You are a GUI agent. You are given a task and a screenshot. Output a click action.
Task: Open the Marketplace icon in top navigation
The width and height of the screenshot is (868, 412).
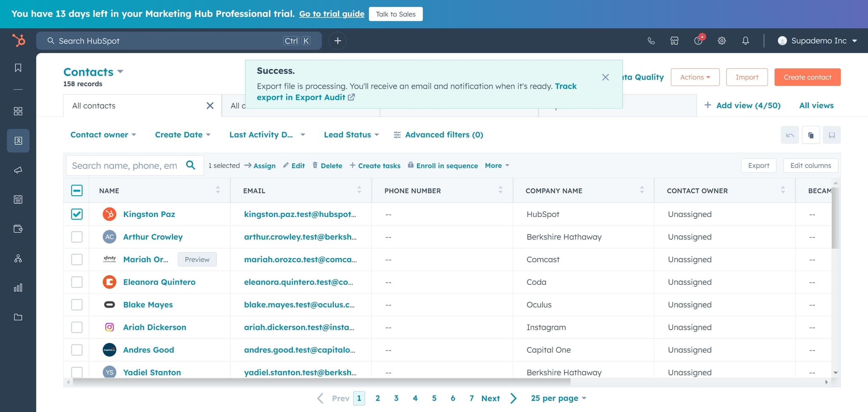pos(674,41)
